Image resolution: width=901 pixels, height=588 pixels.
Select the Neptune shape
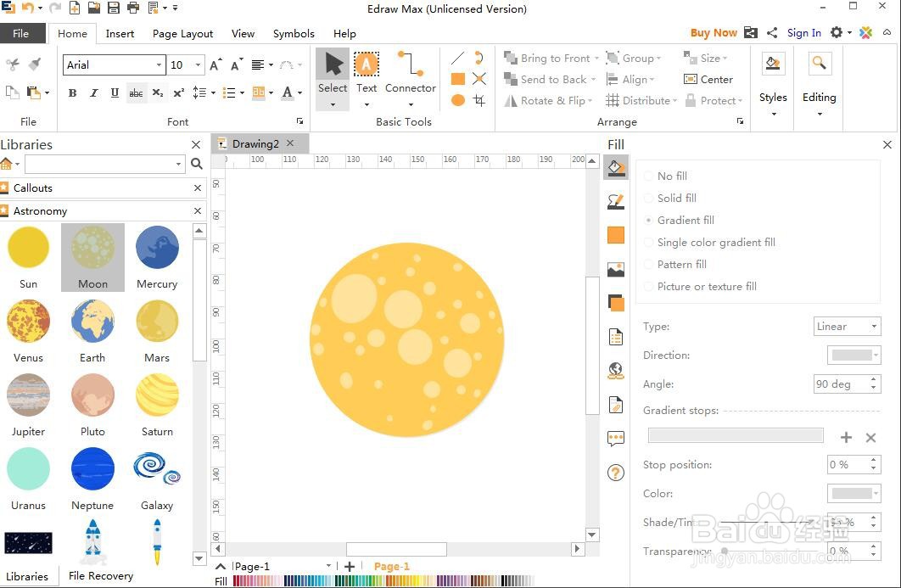(x=92, y=468)
